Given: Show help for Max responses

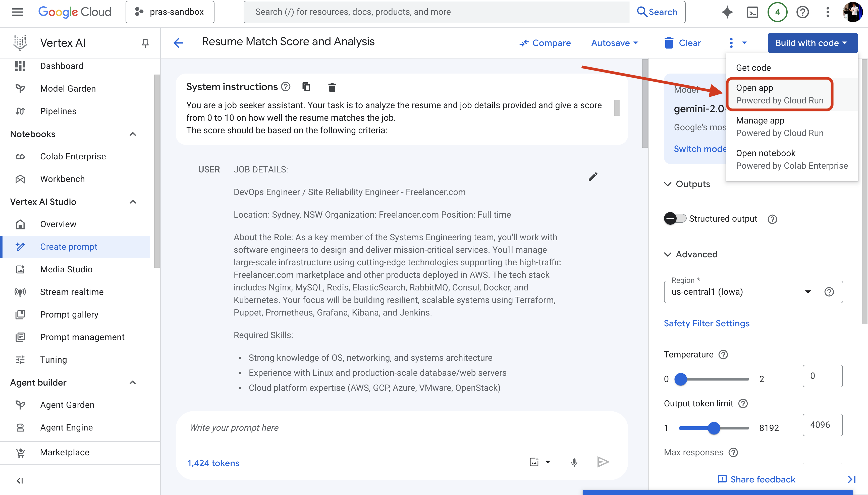Looking at the screenshot, I should coord(733,453).
